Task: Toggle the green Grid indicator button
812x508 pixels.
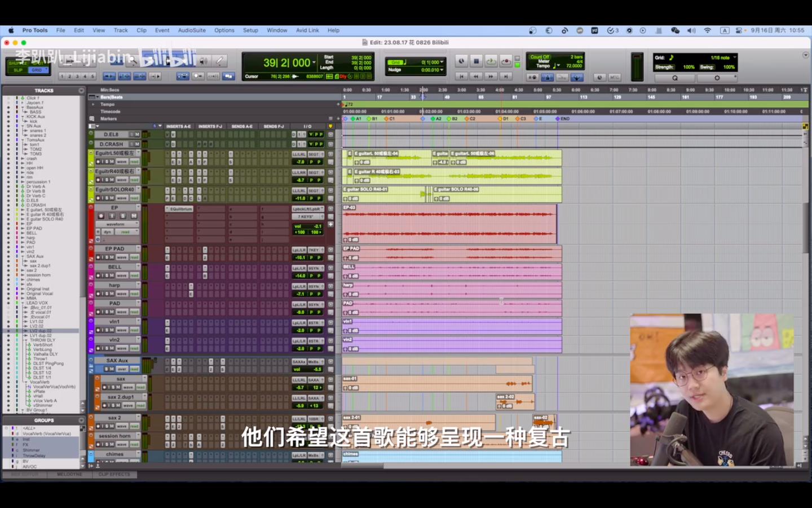Action: [395, 62]
